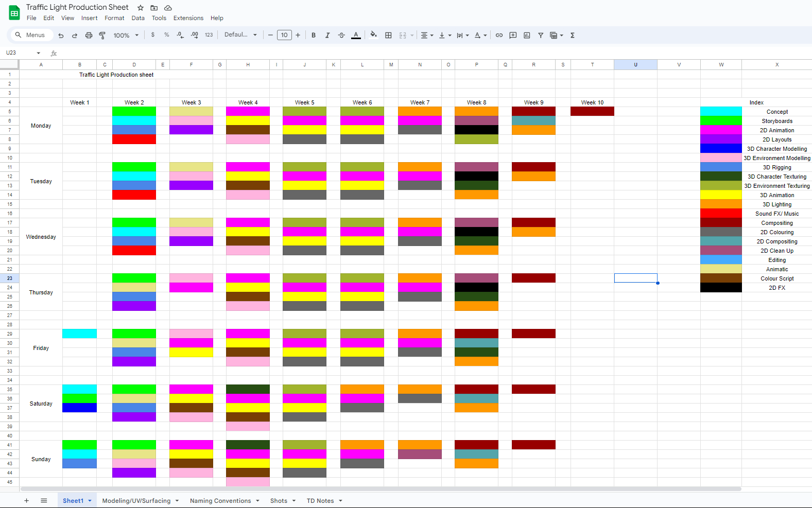This screenshot has height=508, width=812.
Task: Open the View menu
Action: [67, 18]
